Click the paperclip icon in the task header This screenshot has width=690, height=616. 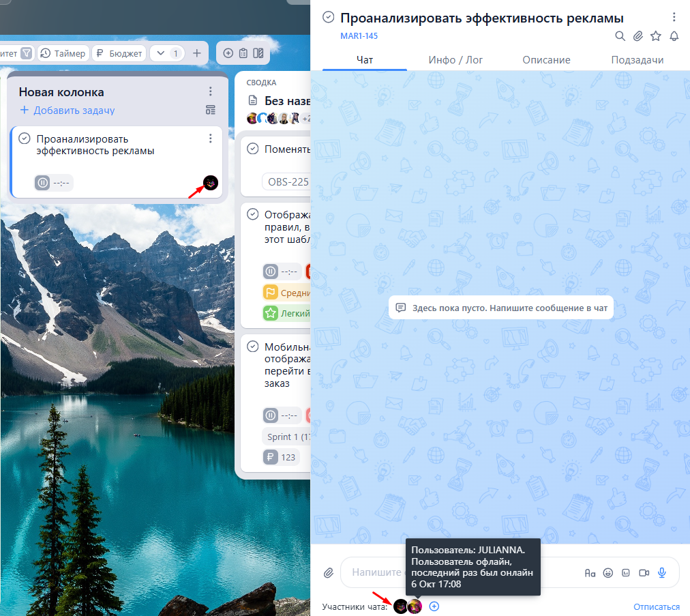(638, 36)
